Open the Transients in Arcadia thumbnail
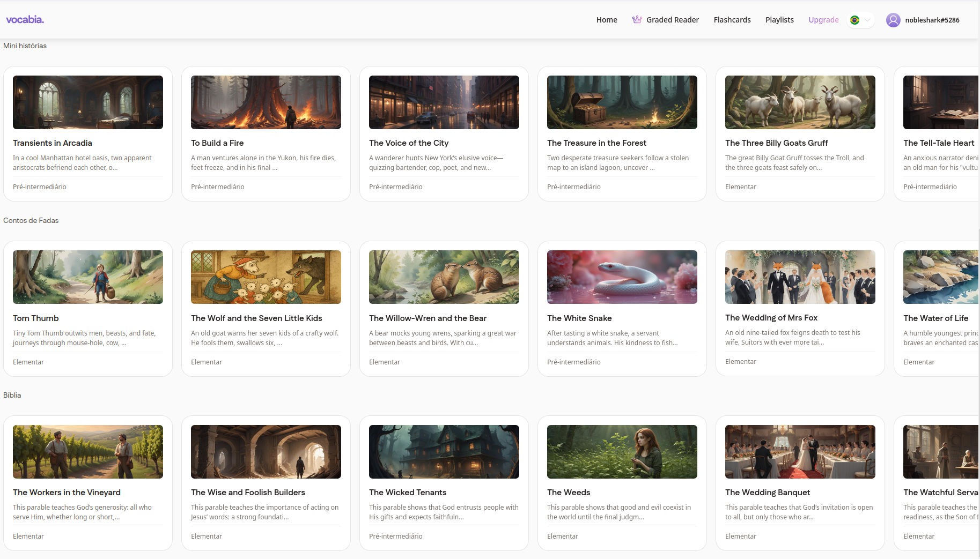 tap(88, 102)
